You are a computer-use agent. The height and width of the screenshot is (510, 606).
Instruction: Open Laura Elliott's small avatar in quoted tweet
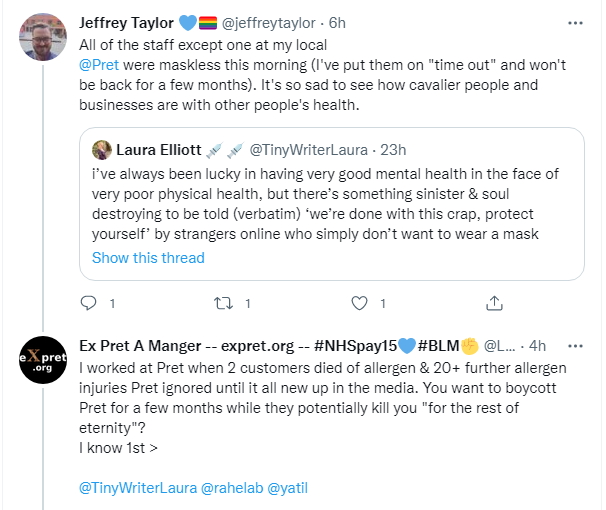click(101, 150)
